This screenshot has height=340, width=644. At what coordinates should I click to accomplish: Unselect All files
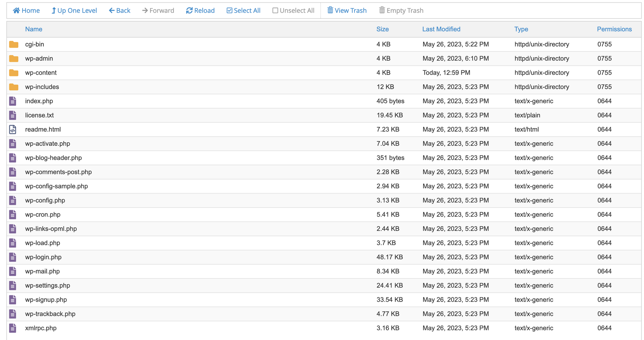coord(293,11)
